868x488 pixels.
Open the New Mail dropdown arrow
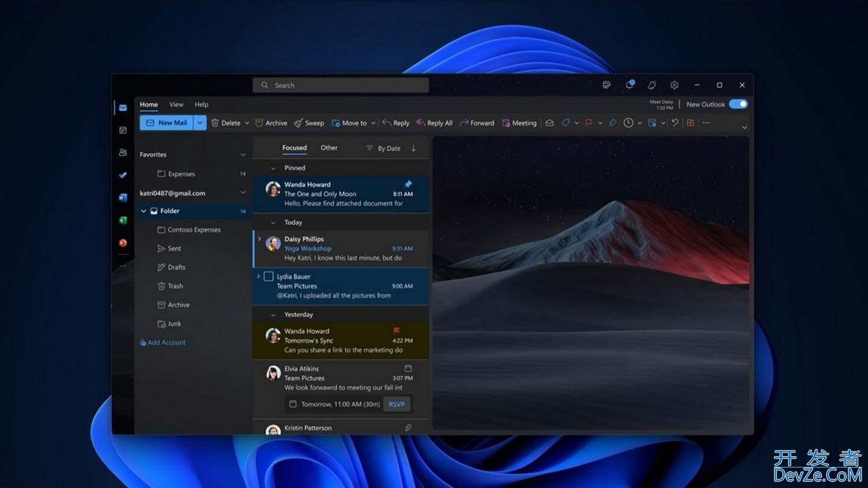coord(200,123)
